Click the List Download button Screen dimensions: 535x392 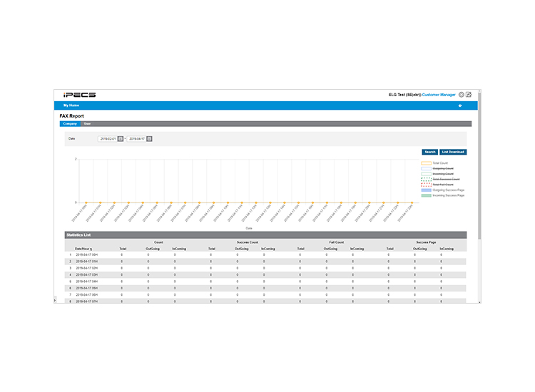click(453, 152)
